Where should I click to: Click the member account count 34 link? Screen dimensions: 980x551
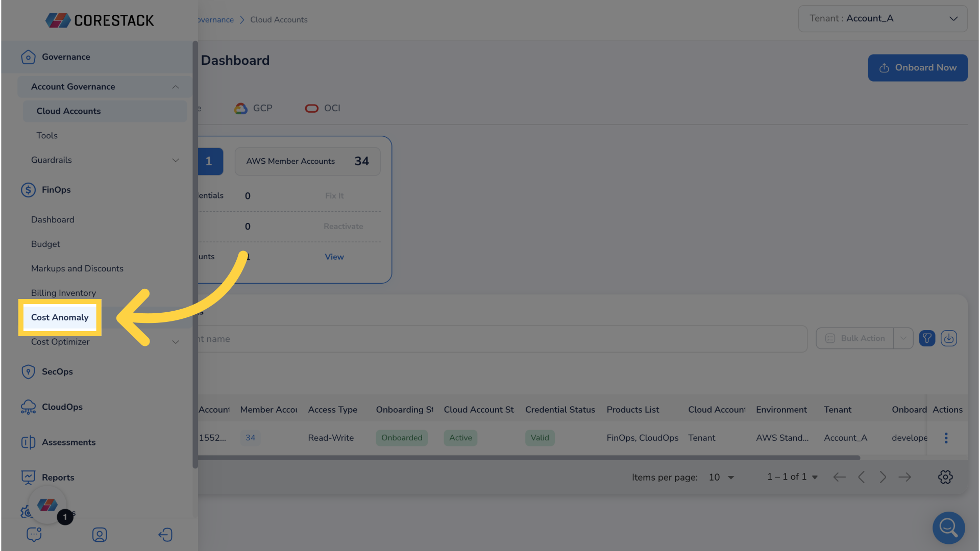click(x=250, y=438)
